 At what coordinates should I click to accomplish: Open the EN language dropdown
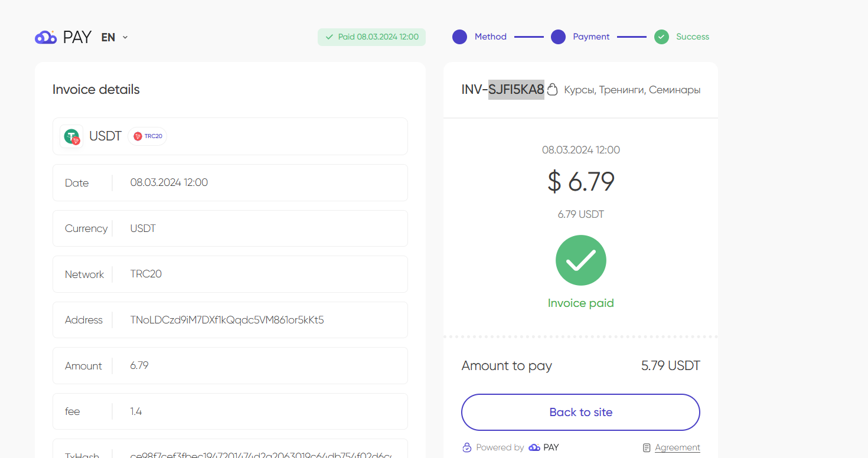pyautogui.click(x=115, y=37)
